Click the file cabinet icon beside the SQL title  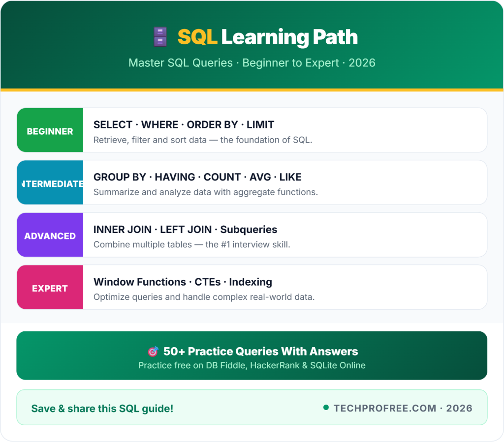160,37
